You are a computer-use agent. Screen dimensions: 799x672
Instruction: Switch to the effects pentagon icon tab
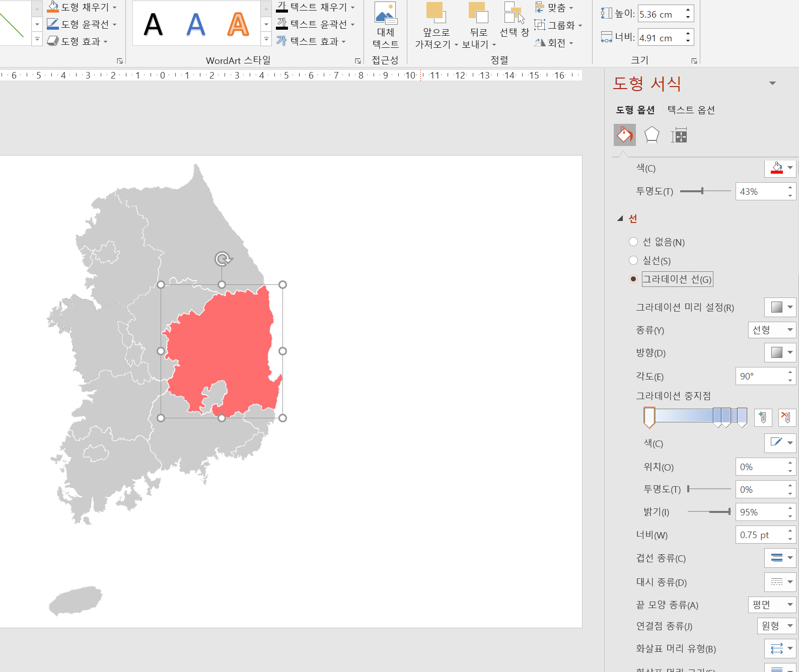point(651,135)
